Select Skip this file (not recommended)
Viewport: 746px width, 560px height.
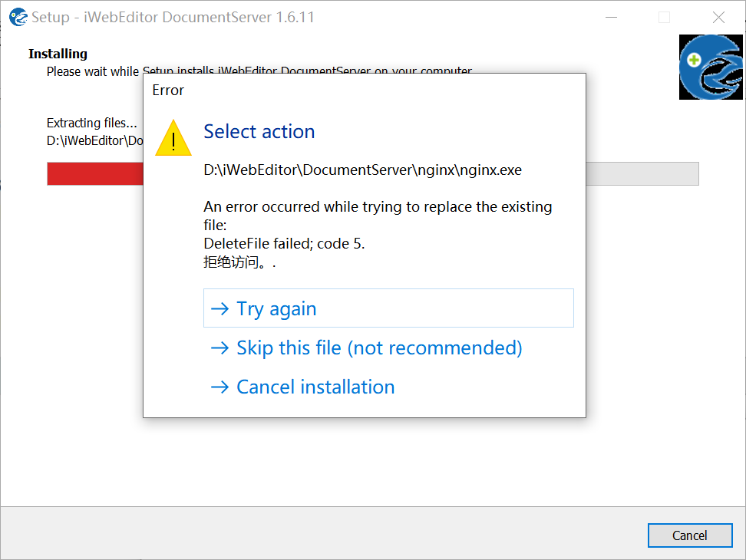click(379, 348)
